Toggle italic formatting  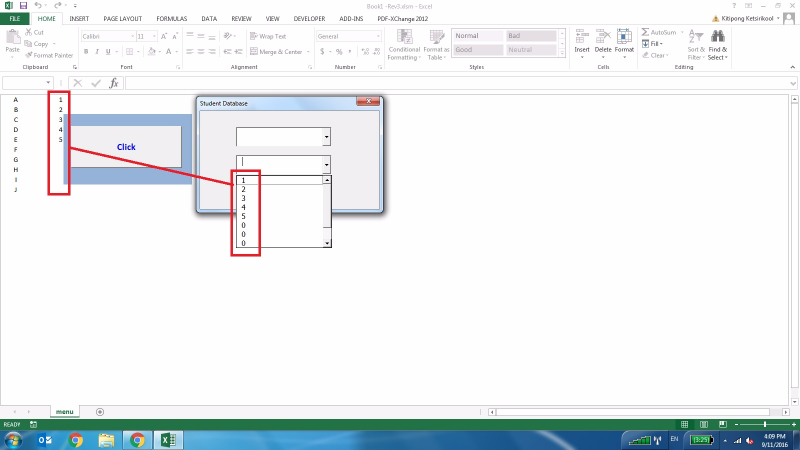pos(97,52)
